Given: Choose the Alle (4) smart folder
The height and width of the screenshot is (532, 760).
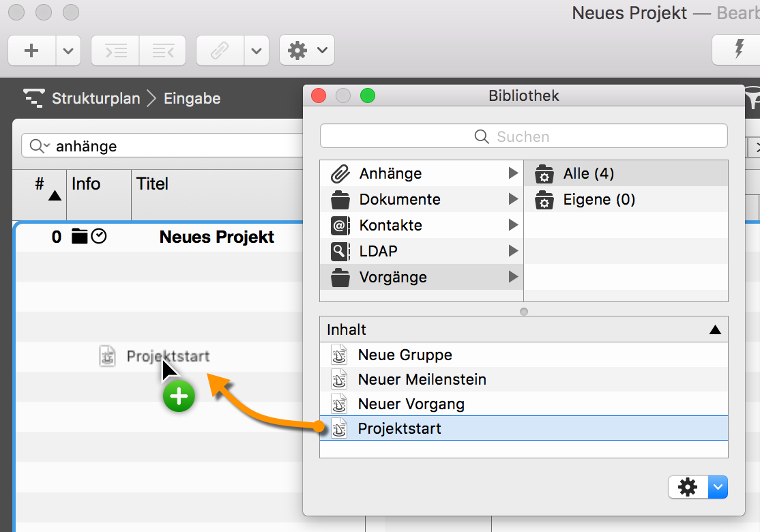Looking at the screenshot, I should (x=588, y=174).
